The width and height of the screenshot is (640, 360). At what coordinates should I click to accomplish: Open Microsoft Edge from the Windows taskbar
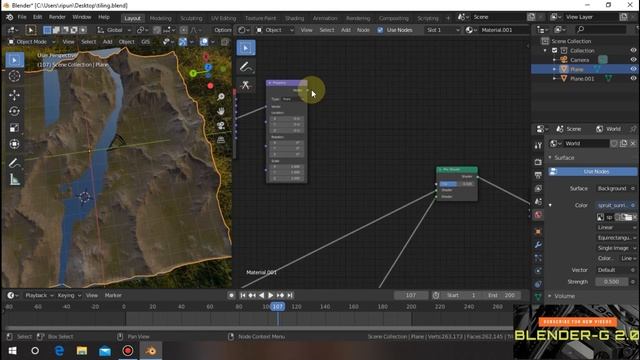[x=59, y=351]
